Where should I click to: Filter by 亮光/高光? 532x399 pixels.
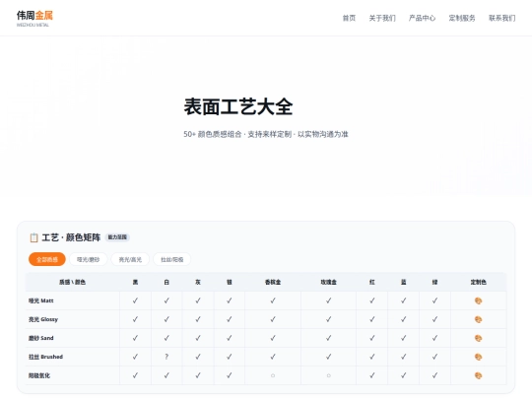(x=130, y=259)
